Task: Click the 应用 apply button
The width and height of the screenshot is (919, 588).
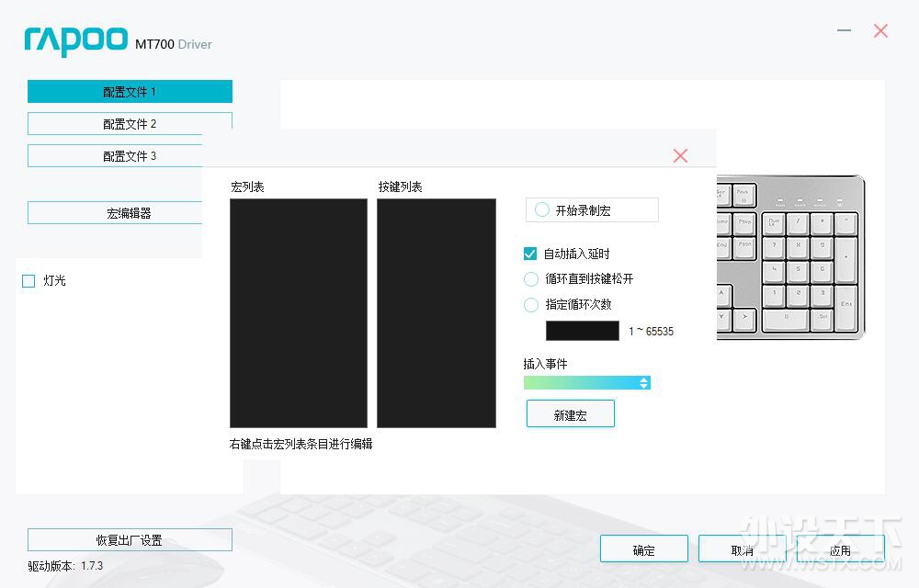Action: coord(840,548)
